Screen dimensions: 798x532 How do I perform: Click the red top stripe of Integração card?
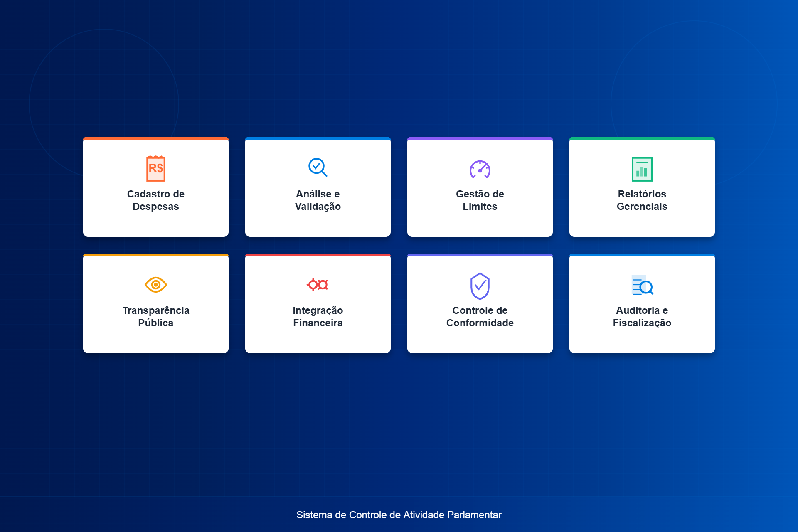pos(318,255)
